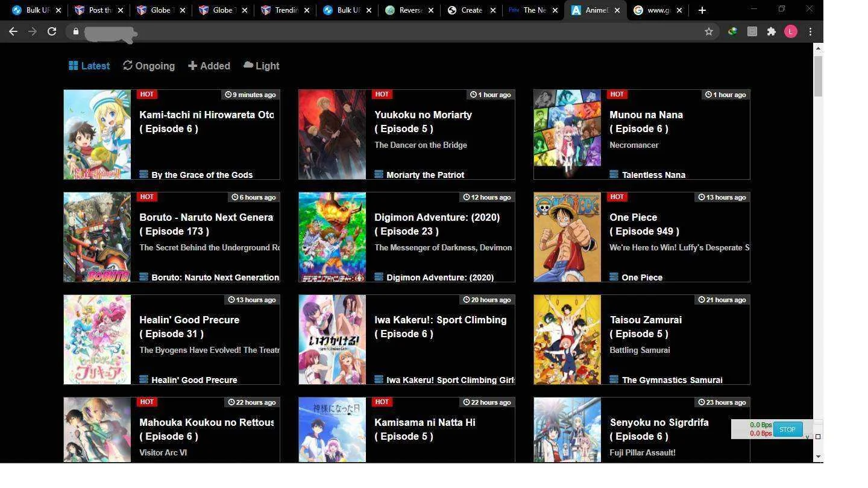
Task: Click the HOT badge on Kamisama ni Natta Hi
Action: coord(382,402)
